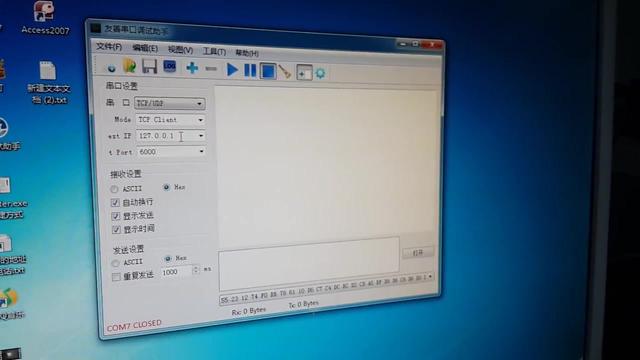Enable the 重复发送 checkbox

pyautogui.click(x=116, y=277)
